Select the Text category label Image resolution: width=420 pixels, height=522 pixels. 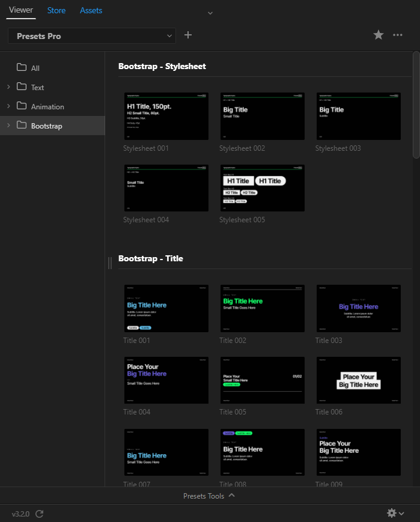[x=37, y=88]
